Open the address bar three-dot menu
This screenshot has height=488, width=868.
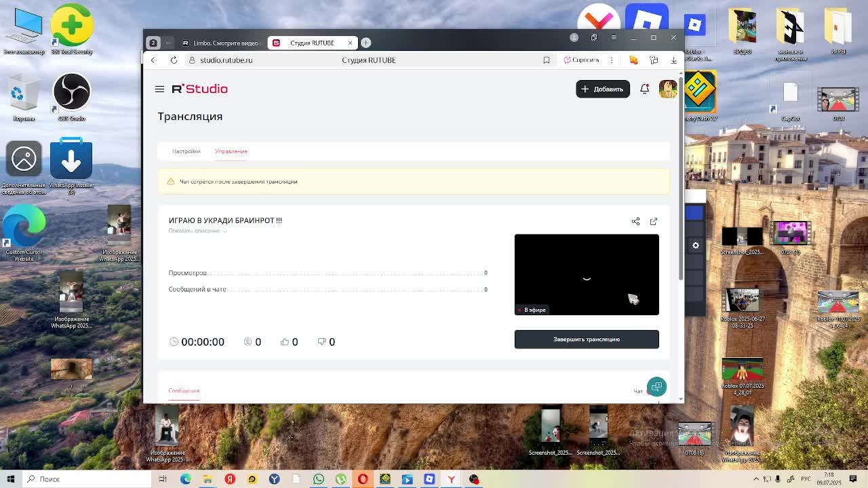(611, 60)
